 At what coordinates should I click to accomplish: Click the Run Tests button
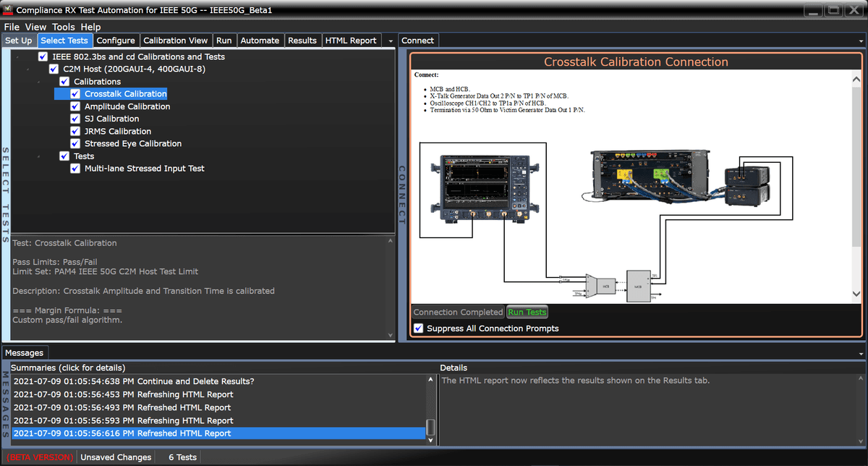[527, 312]
